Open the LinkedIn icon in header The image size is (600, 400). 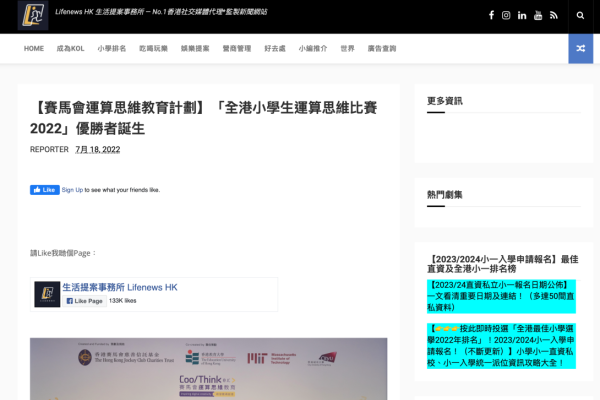pyautogui.click(x=522, y=16)
